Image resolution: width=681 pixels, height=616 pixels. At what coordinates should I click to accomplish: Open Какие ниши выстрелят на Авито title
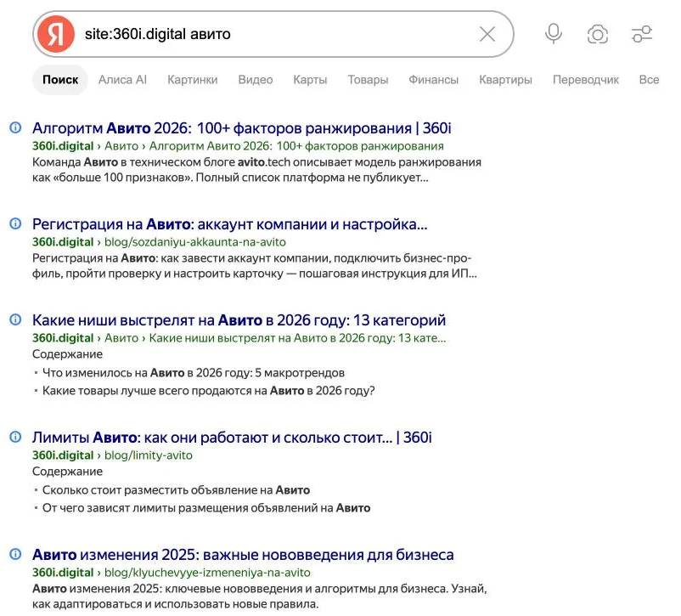[x=239, y=320]
